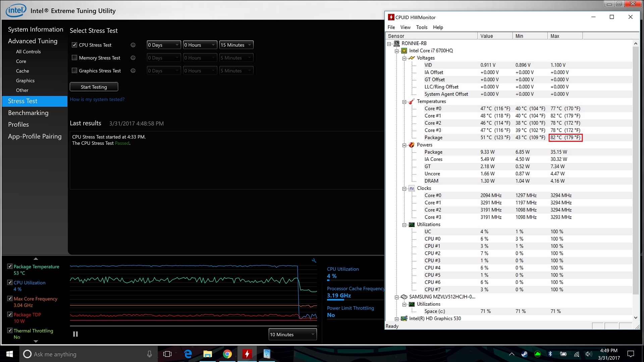Viewport: 644px width, 362px height.
Task: Click the Clocks waveform icon
Action: pos(412,188)
